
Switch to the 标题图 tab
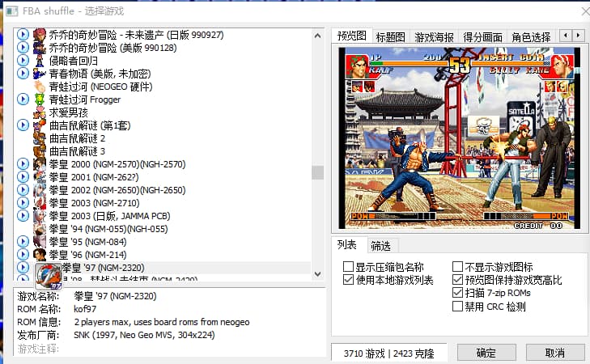coord(390,36)
